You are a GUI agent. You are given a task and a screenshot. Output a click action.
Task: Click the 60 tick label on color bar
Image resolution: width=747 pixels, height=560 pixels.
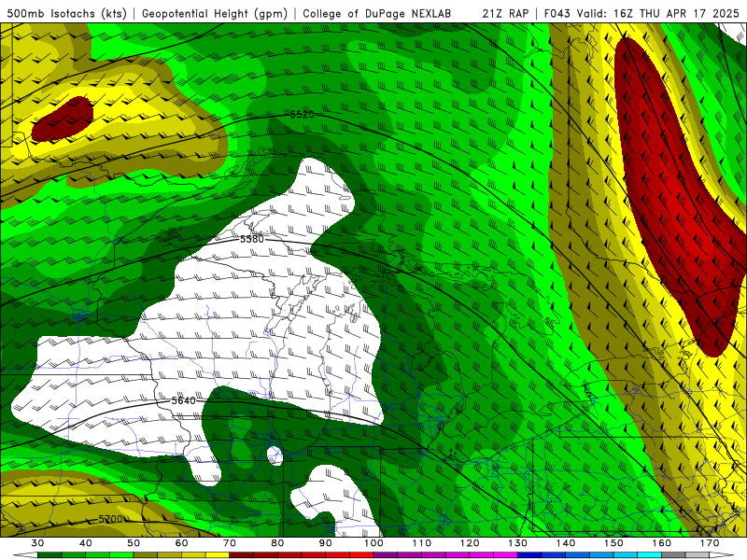pos(181,543)
